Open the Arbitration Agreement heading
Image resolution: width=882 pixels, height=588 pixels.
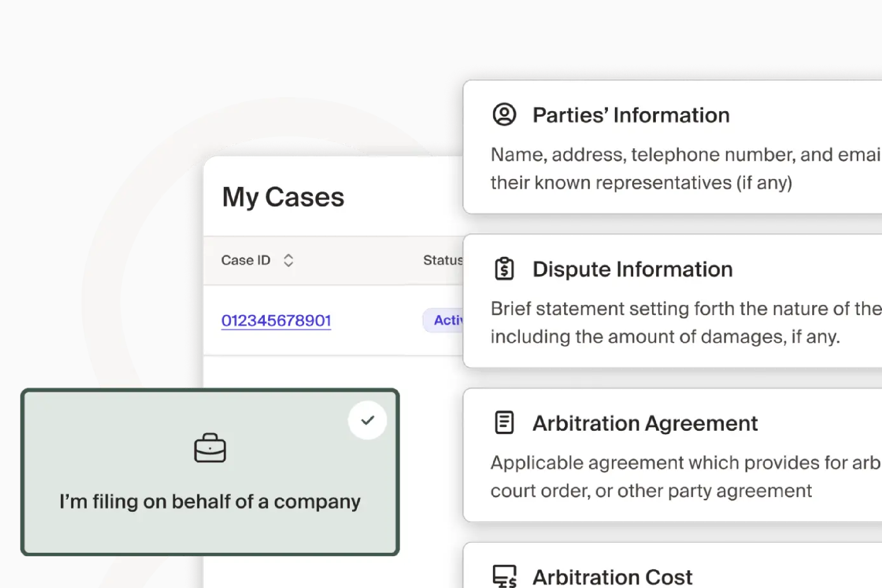tap(645, 423)
